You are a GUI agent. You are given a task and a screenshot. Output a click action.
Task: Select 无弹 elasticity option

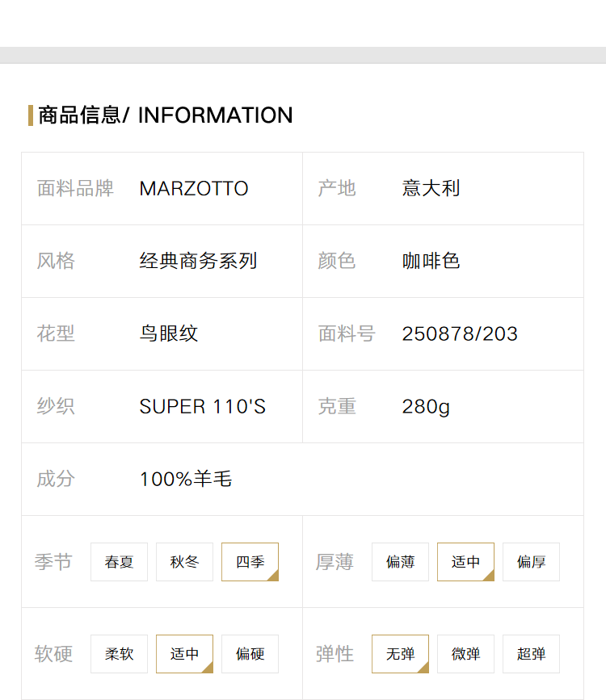400,654
